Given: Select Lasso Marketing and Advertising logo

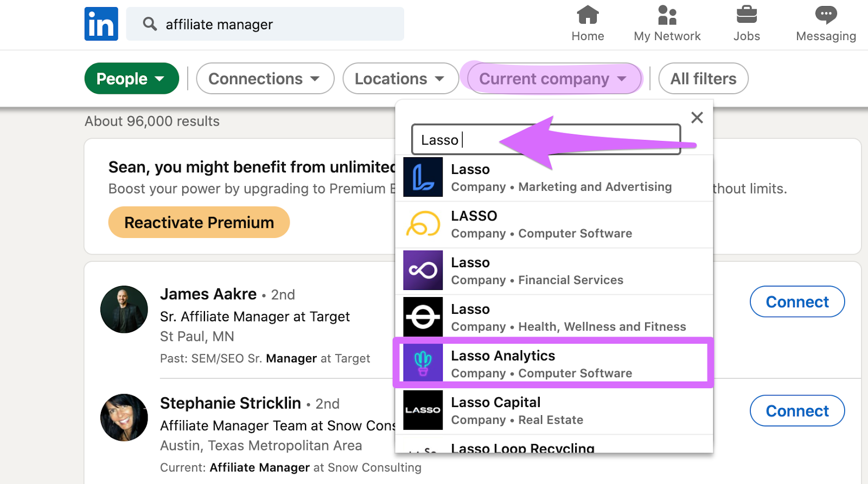Looking at the screenshot, I should tap(423, 177).
